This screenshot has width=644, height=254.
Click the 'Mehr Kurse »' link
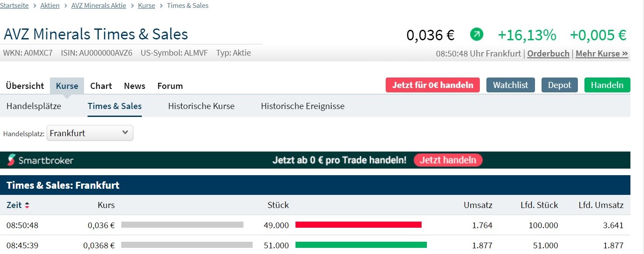coord(602,53)
